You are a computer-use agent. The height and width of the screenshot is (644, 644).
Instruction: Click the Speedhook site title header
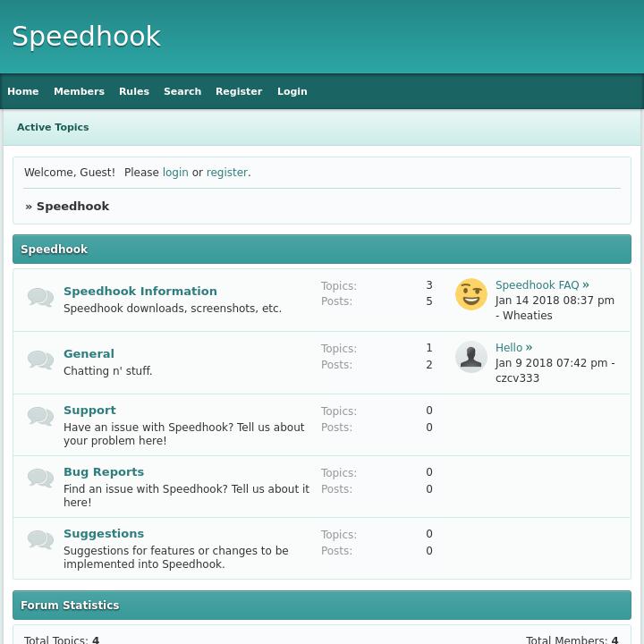(86, 37)
